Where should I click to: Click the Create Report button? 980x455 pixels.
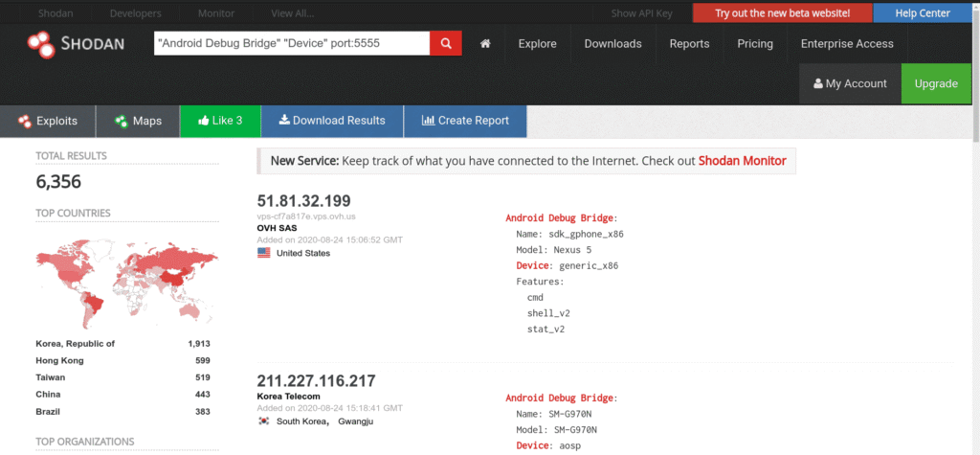[465, 121]
